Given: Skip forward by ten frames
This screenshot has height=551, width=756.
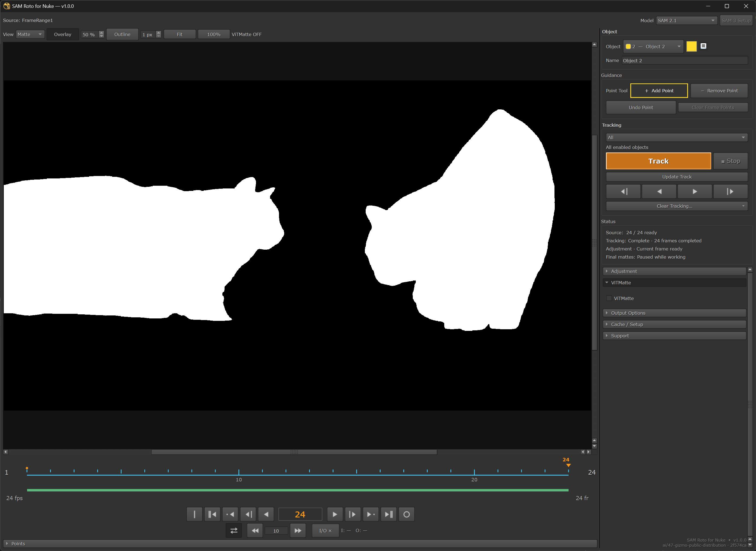Looking at the screenshot, I should 298,531.
